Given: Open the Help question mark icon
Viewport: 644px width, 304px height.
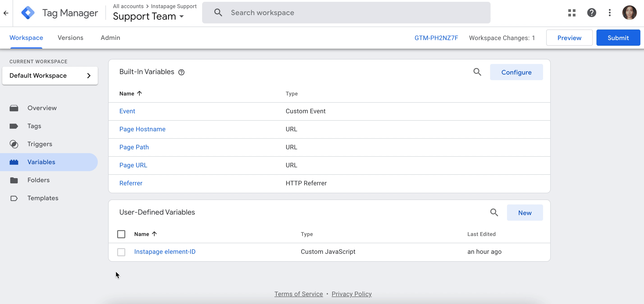Looking at the screenshot, I should (591, 13).
